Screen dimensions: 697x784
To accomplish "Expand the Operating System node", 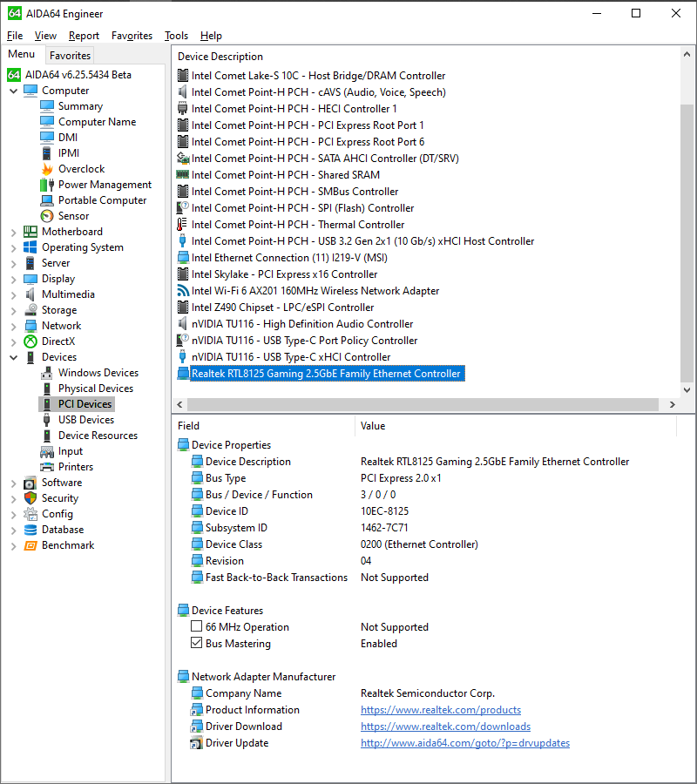I will 13,248.
